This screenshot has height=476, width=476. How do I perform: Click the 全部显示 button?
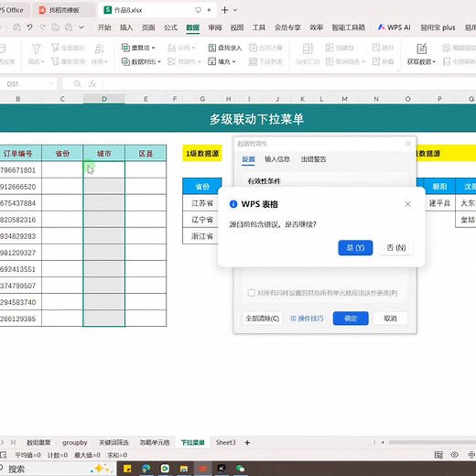pos(68,48)
